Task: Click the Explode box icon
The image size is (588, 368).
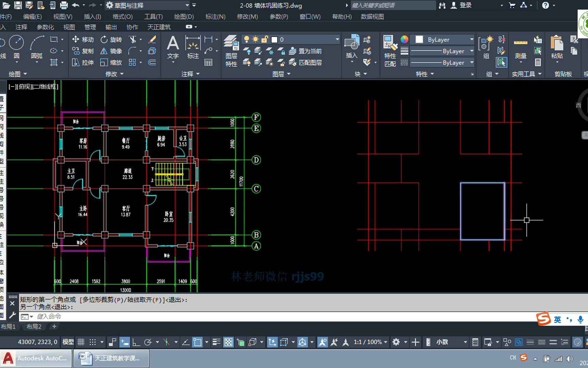Action: click(x=152, y=51)
